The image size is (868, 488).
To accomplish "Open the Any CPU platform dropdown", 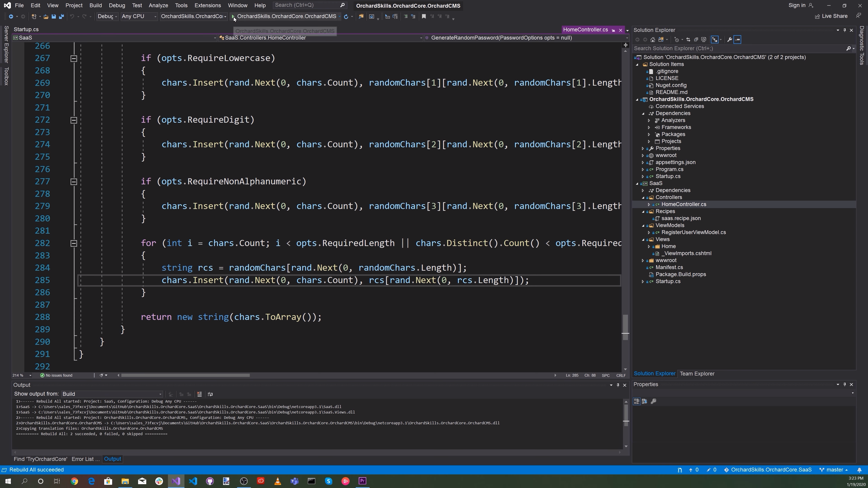I will (x=139, y=16).
